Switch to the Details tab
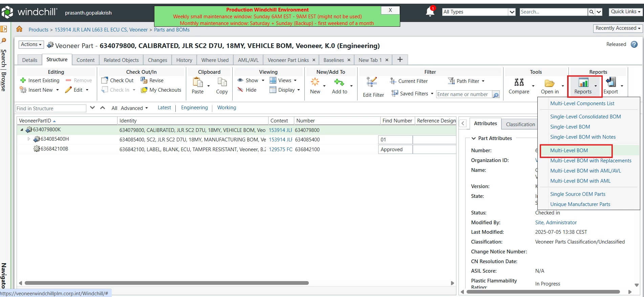This screenshot has height=297, width=644. (30, 60)
